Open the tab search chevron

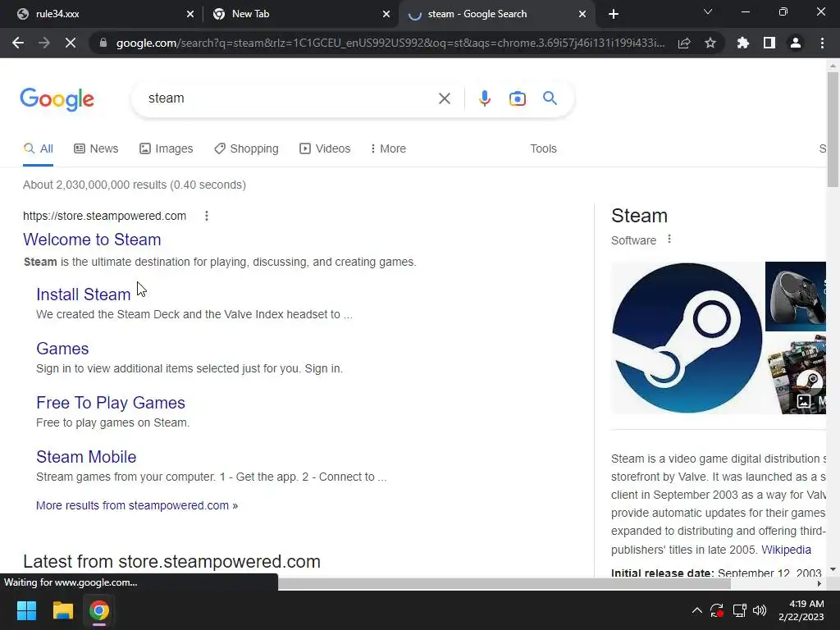708,11
